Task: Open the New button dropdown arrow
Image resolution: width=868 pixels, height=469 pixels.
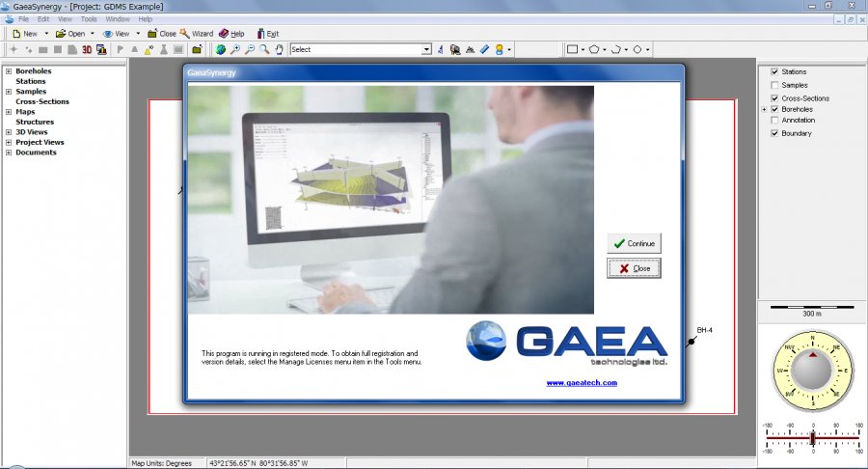Action: pos(46,34)
